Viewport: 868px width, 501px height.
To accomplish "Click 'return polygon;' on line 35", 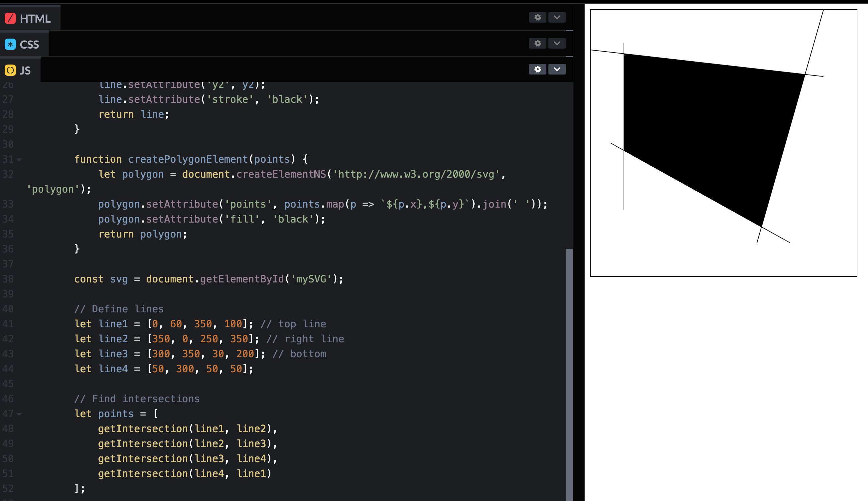I will (143, 234).
